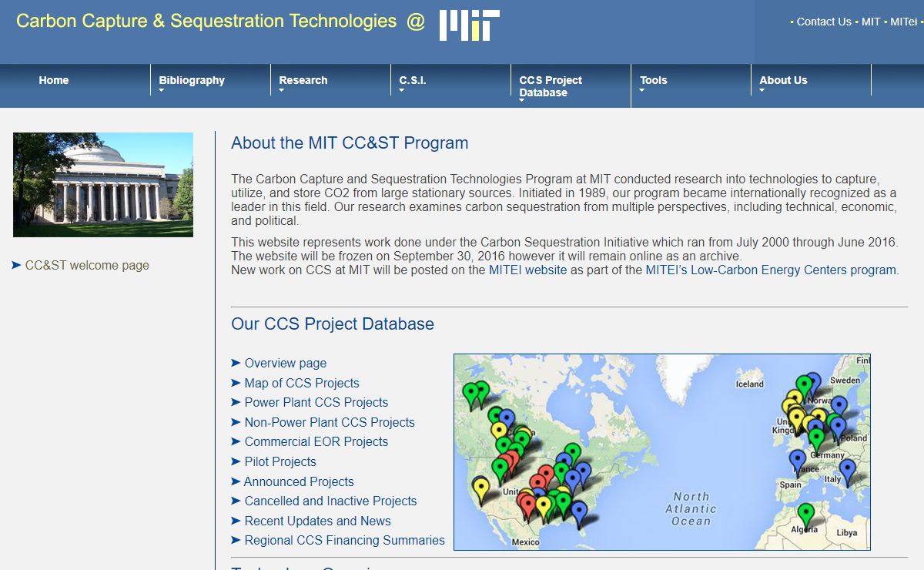Open MITEI's Low-Carbon Energy Centers program link
This screenshot has height=570, width=924.
771,270
